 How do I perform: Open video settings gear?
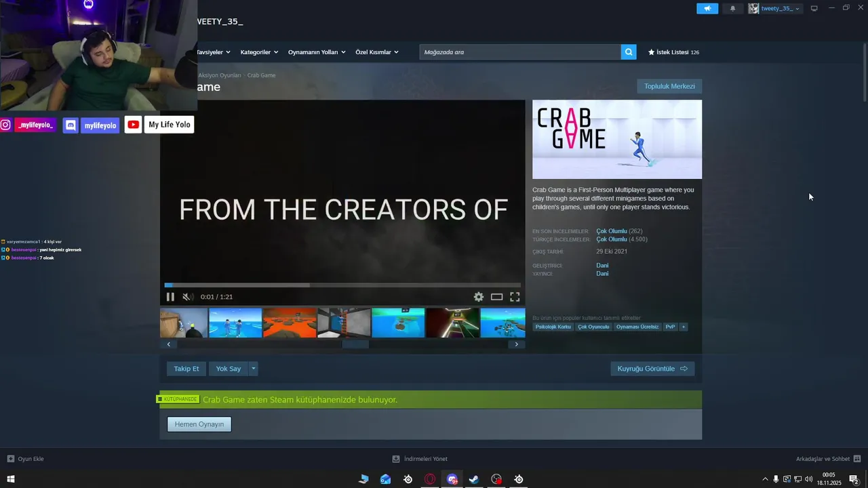[x=479, y=297]
